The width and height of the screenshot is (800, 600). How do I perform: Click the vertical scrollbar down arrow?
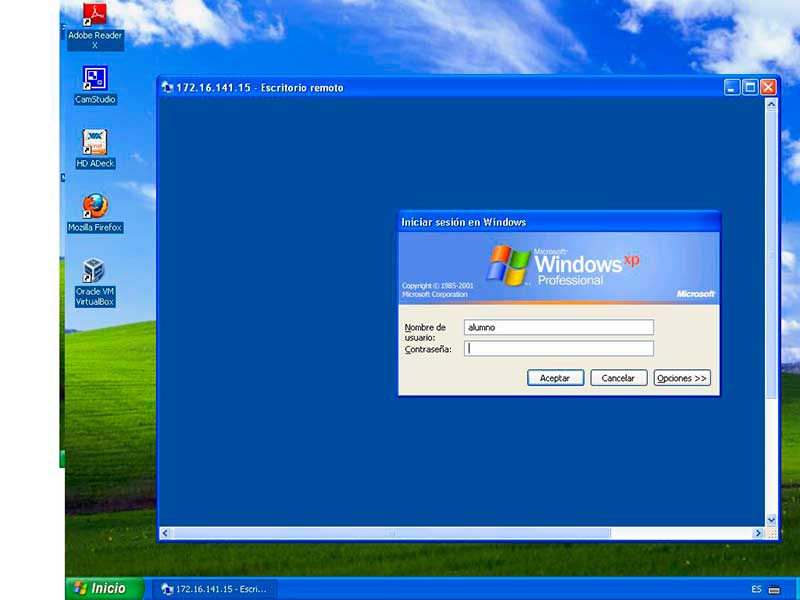771,520
